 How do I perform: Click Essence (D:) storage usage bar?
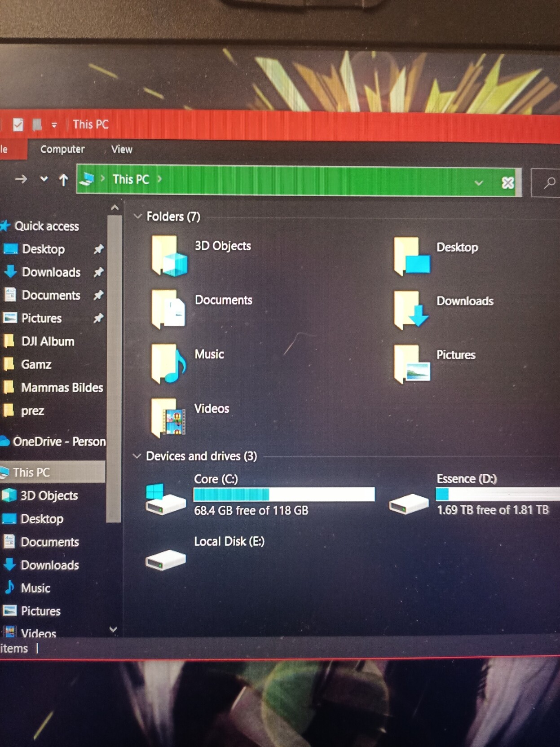tap(498, 494)
